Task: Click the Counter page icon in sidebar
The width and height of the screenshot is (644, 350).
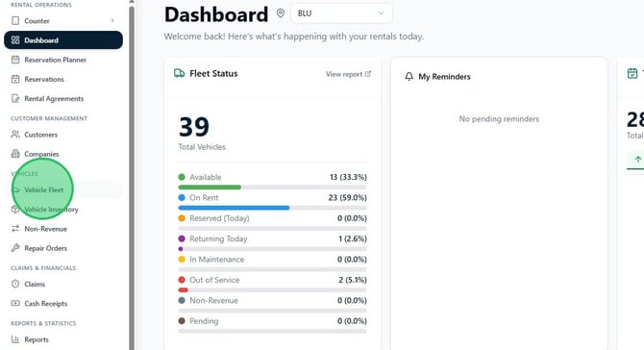Action: coord(15,20)
